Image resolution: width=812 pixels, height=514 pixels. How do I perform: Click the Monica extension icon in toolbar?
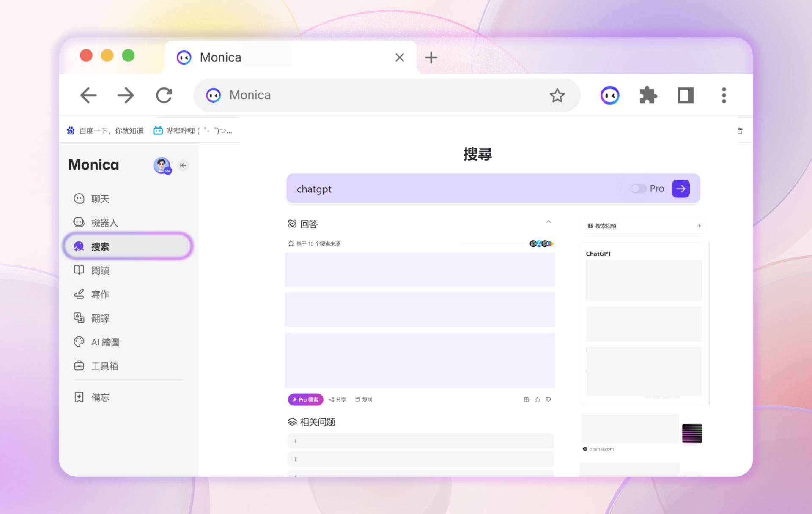(x=609, y=96)
